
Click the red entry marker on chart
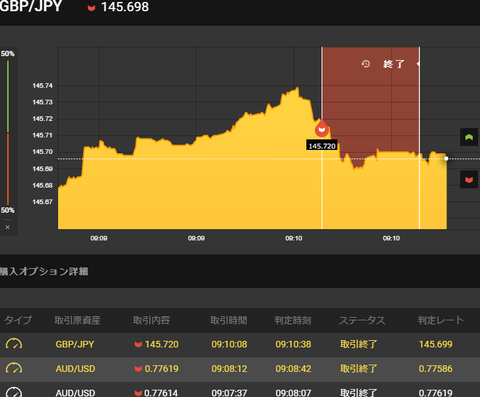tap(322, 130)
